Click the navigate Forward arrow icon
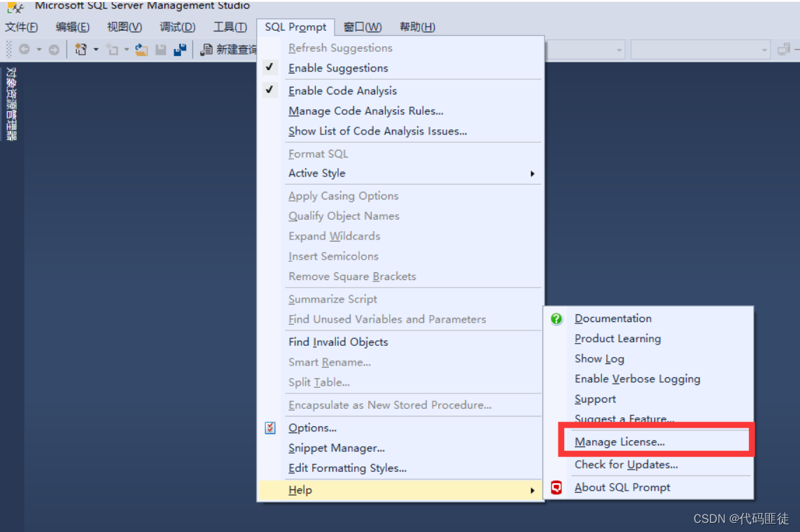 (x=54, y=50)
